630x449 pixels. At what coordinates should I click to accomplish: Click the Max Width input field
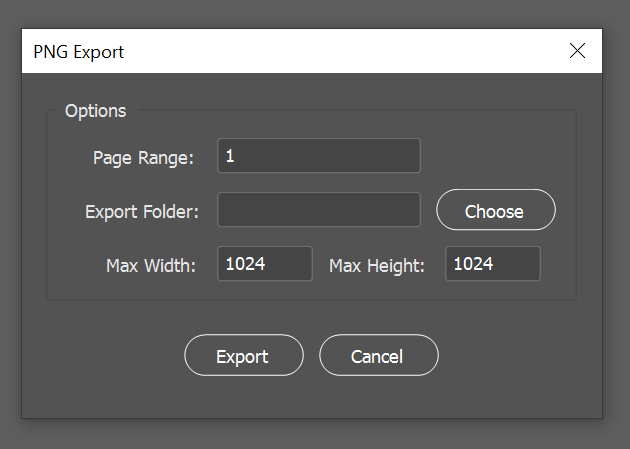click(264, 264)
